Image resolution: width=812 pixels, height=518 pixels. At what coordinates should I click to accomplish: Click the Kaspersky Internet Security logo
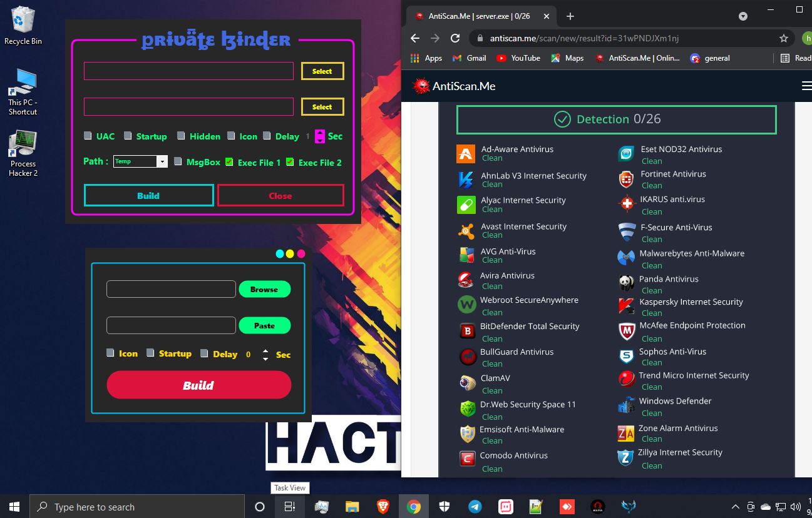click(x=626, y=307)
